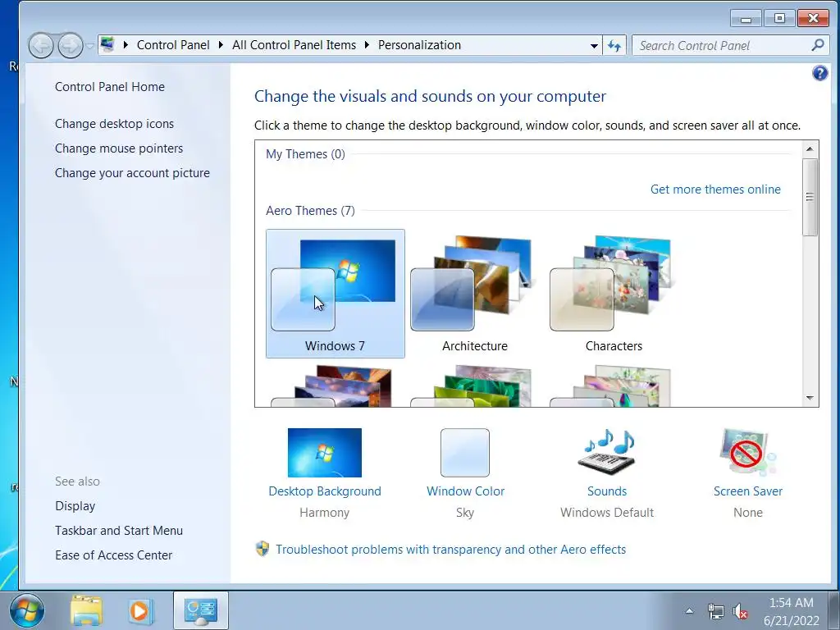Open the Screen Saver icon
840x630 pixels.
point(748,452)
